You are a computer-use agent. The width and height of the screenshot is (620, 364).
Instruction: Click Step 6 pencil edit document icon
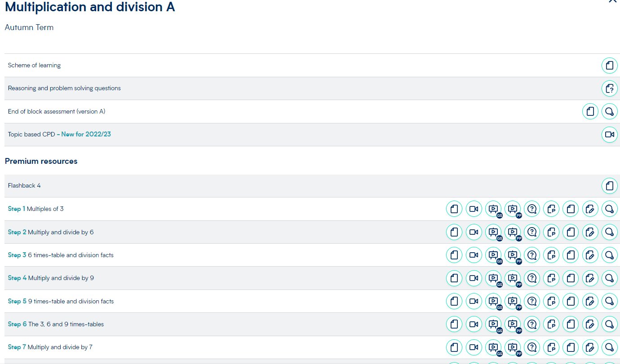(x=590, y=324)
